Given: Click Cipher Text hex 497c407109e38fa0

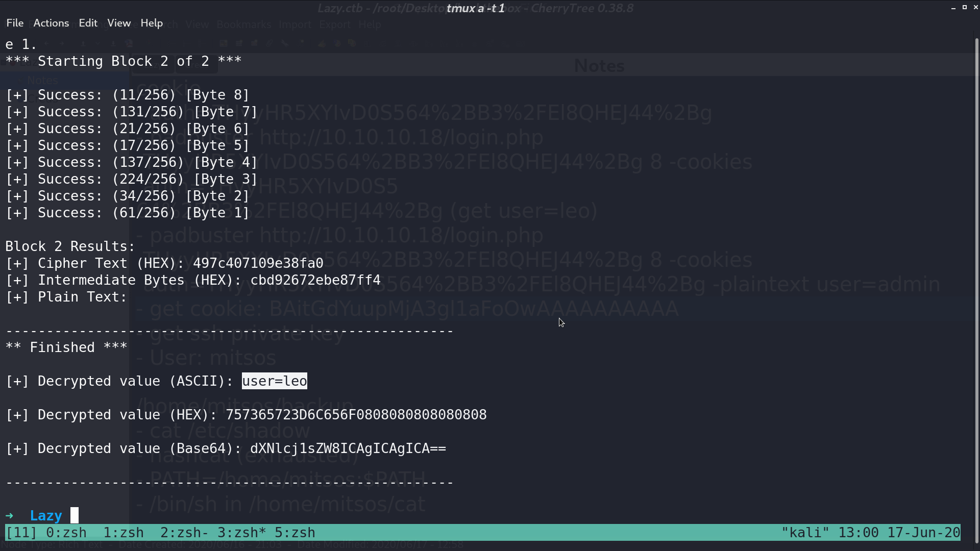Looking at the screenshot, I should coord(258,263).
